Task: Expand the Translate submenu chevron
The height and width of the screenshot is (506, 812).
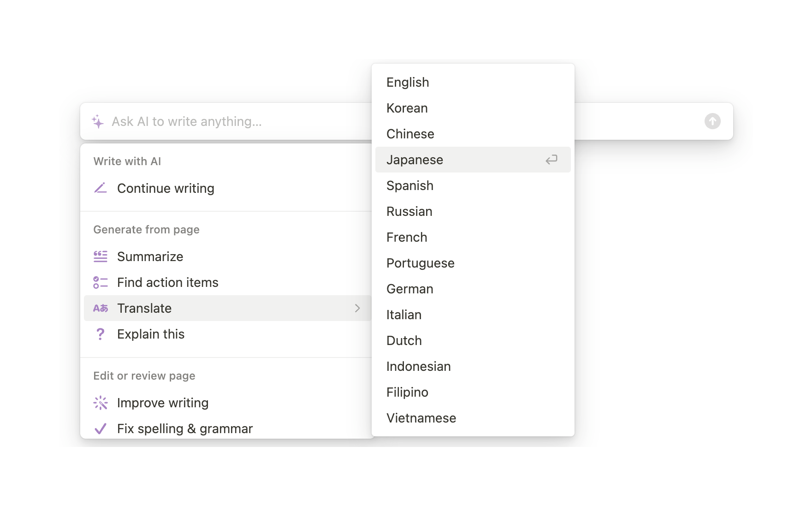Action: (357, 308)
